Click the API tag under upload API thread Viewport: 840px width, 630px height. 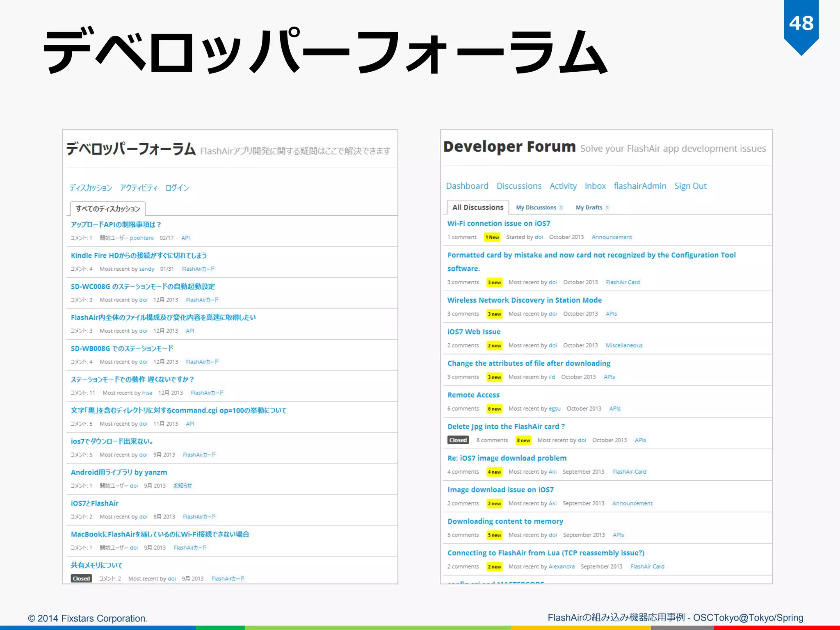pyautogui.click(x=185, y=238)
